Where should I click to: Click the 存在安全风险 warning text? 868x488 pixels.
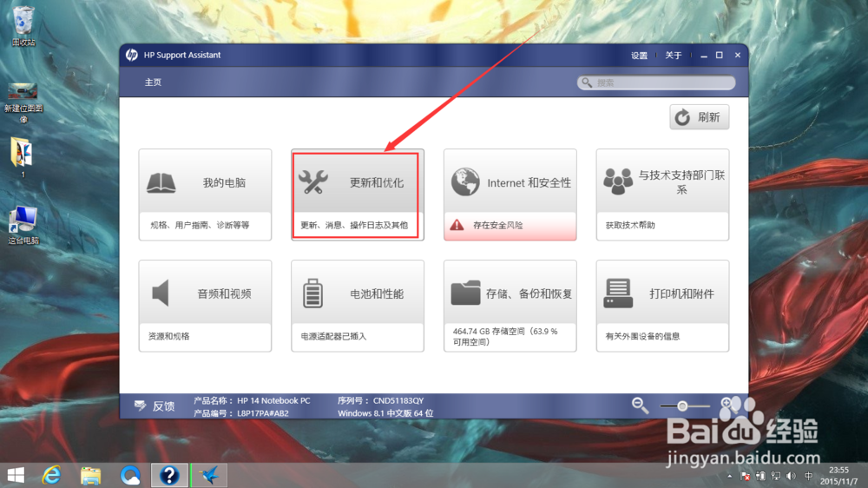click(x=497, y=225)
